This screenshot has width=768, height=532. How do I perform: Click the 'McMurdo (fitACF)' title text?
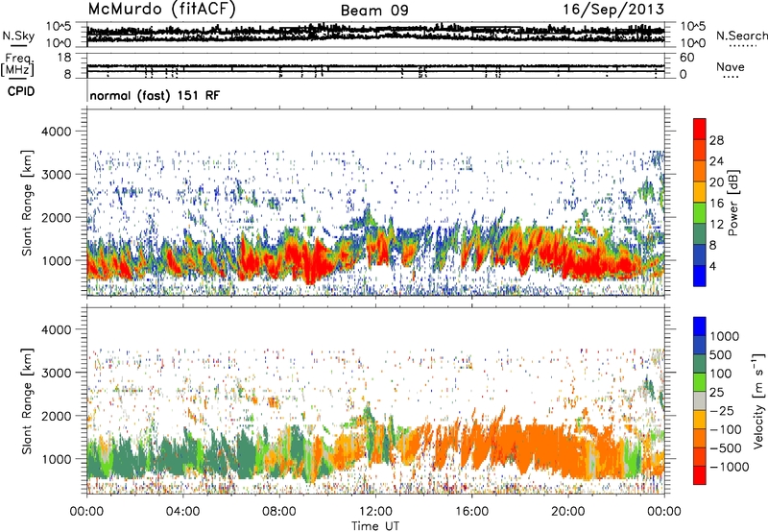(x=162, y=10)
